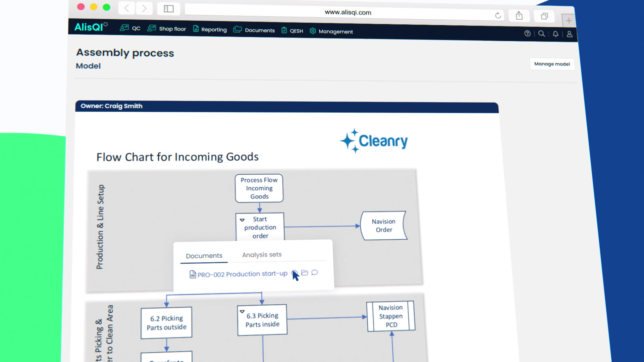Open comments bubble for PRO-002 document
Screen dimensions: 644x362
(315, 273)
